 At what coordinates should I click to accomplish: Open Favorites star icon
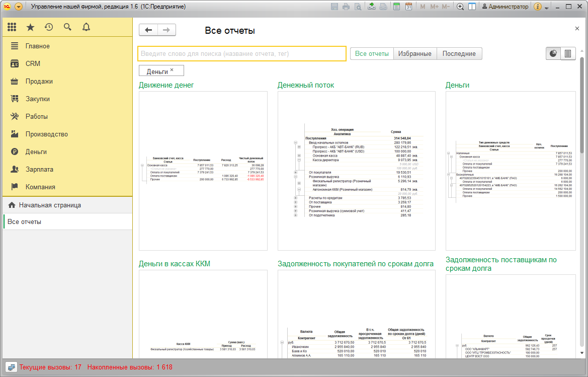click(x=30, y=27)
